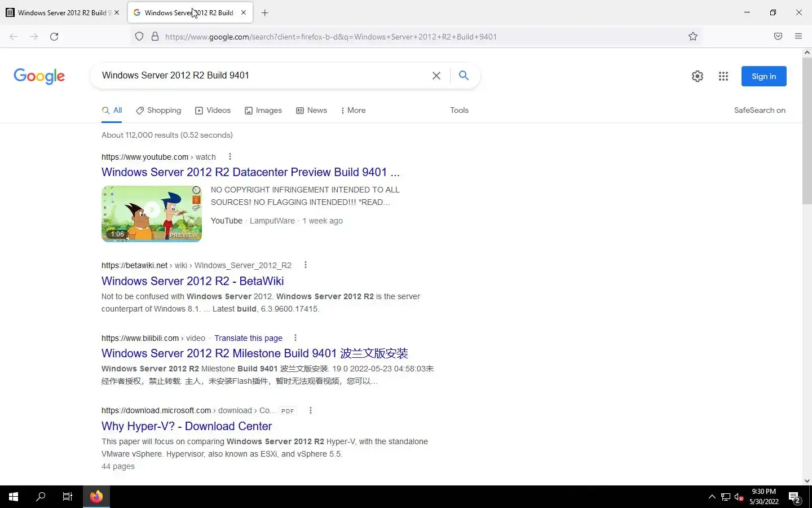Run the search with the magnifier button
Viewport: 812px width, 508px height.
point(464,76)
